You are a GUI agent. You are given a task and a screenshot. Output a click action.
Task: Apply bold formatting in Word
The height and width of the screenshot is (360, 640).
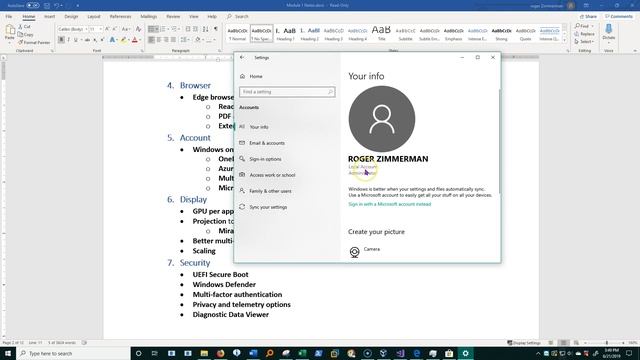(61, 40)
